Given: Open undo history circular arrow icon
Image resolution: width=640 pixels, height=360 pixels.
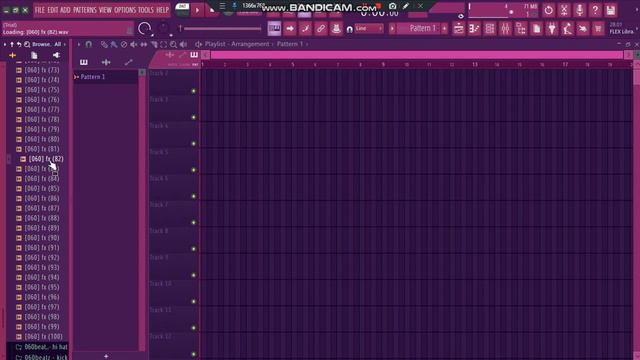Looking at the screenshot, I should 549,10.
